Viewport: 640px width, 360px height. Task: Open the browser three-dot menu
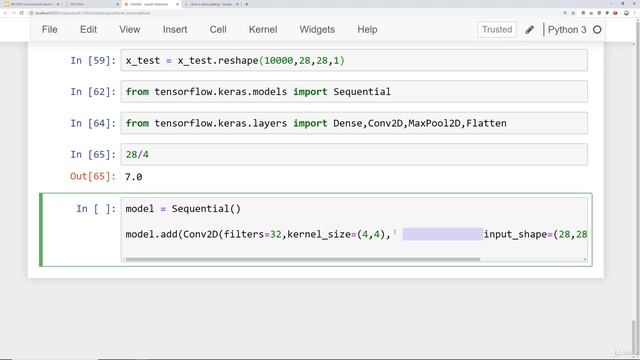(635, 13)
